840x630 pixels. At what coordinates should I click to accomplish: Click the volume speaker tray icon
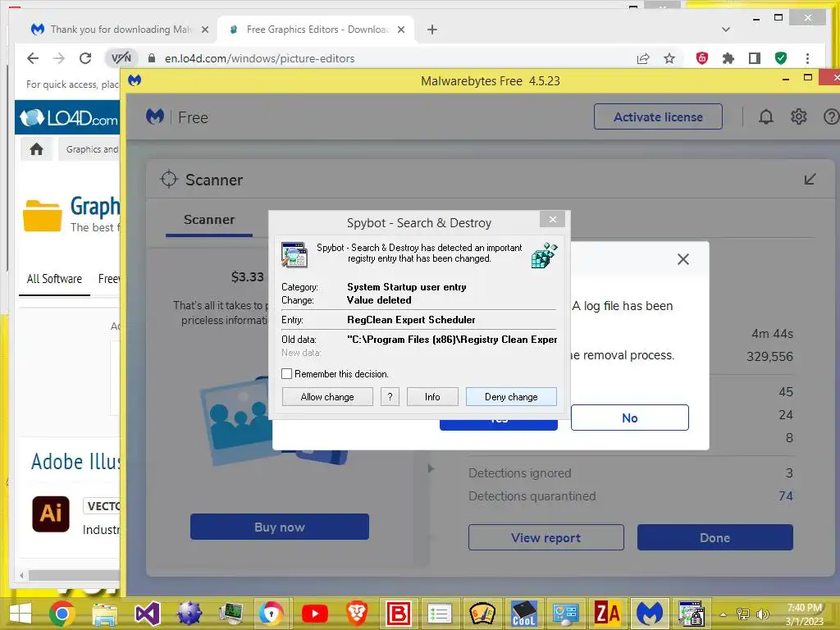pos(762,614)
